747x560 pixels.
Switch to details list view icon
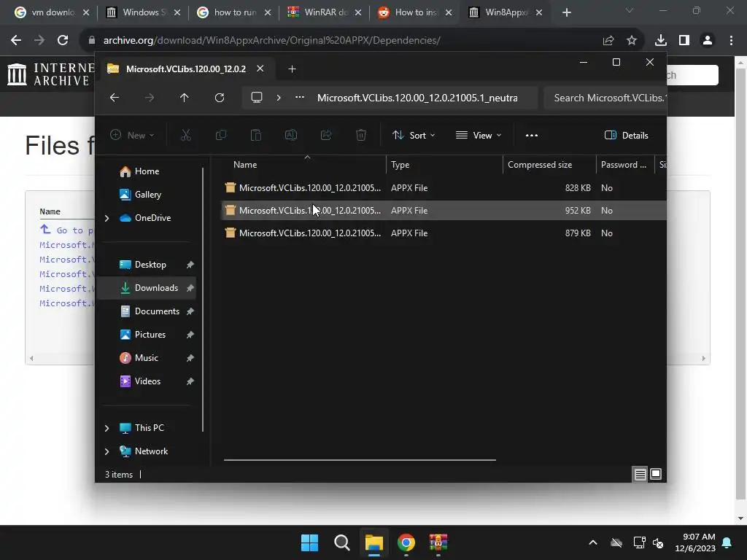[x=640, y=474]
